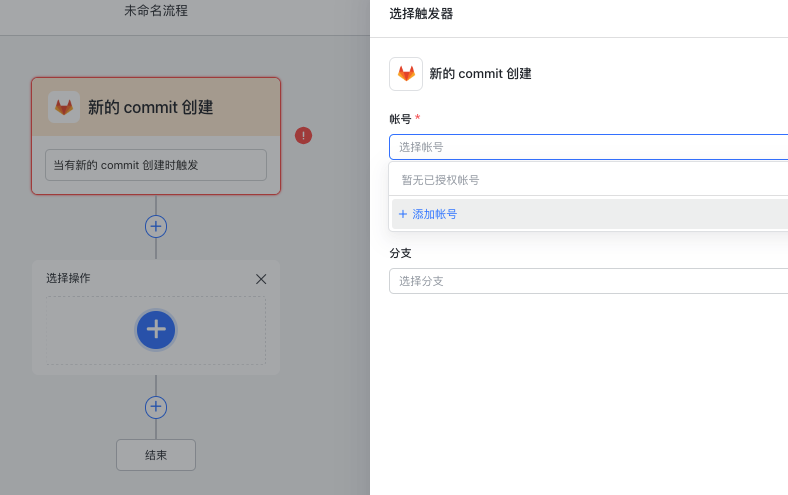Open the 选择帐号 account dropdown
This screenshot has height=495, width=788.
pyautogui.click(x=588, y=147)
